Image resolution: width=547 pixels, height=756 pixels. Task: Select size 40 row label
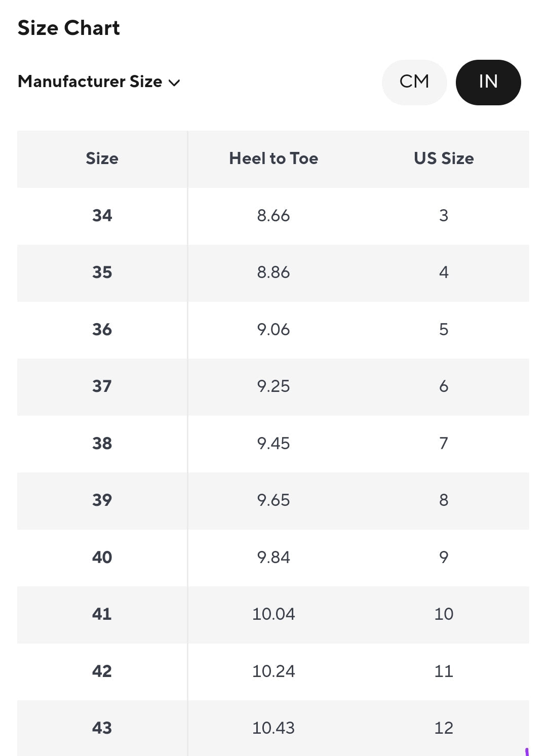pos(102,558)
